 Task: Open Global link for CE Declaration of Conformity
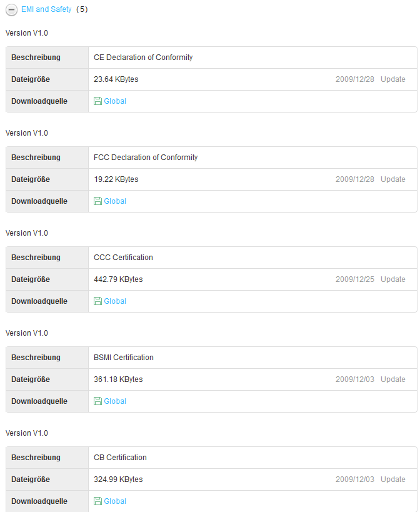click(x=115, y=101)
